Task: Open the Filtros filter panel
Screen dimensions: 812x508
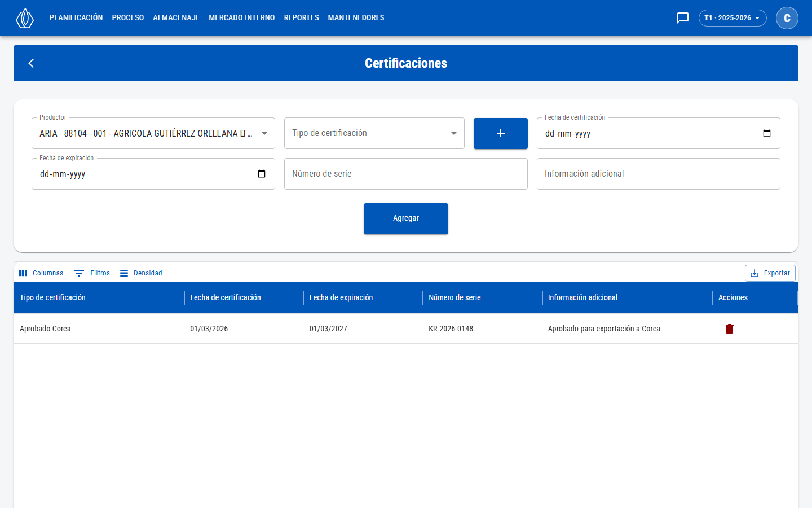Action: click(92, 273)
